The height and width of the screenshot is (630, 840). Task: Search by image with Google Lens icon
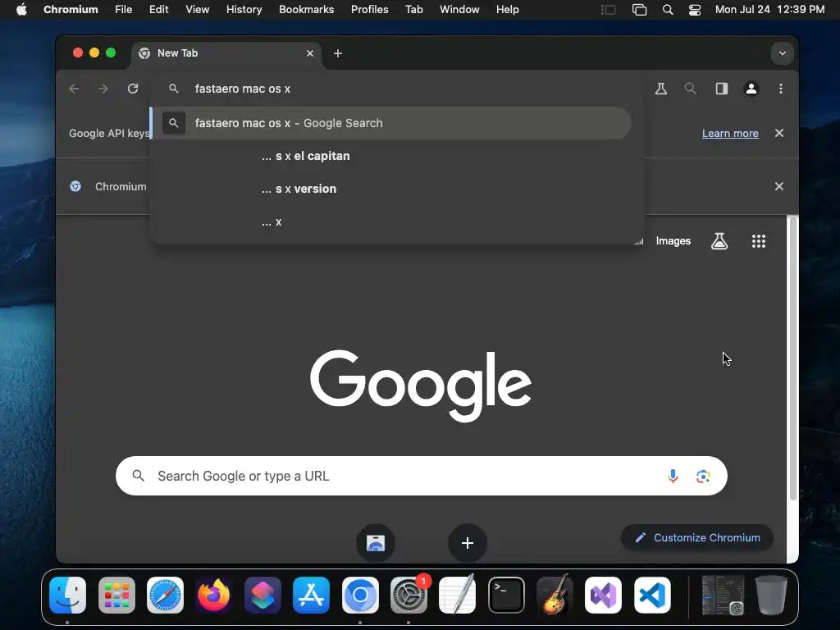[x=703, y=476]
